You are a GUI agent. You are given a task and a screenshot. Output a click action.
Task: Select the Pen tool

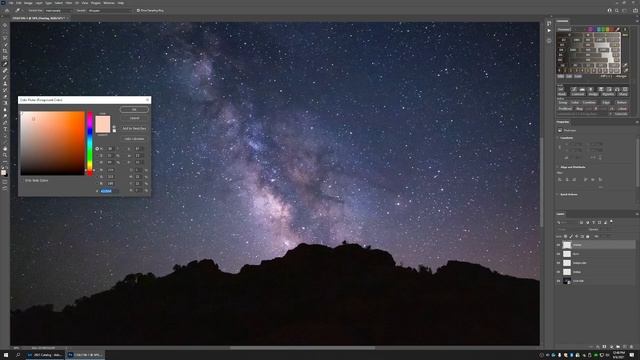tap(5, 123)
